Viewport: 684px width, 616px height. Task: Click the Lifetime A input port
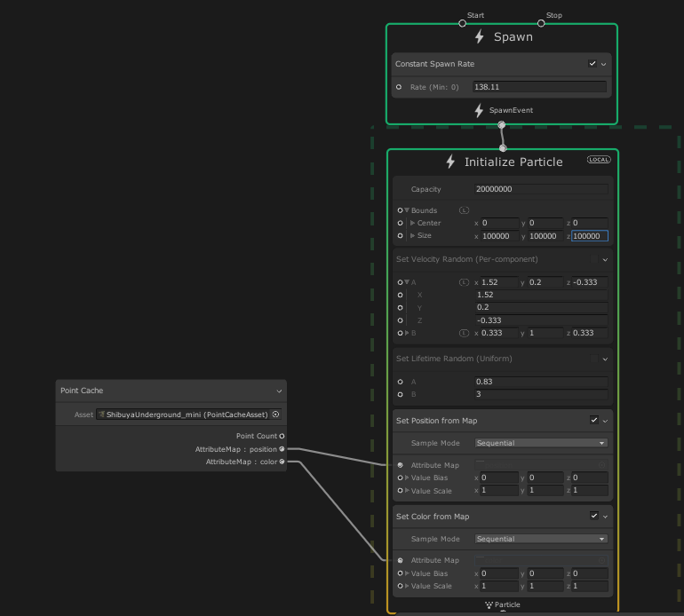400,382
